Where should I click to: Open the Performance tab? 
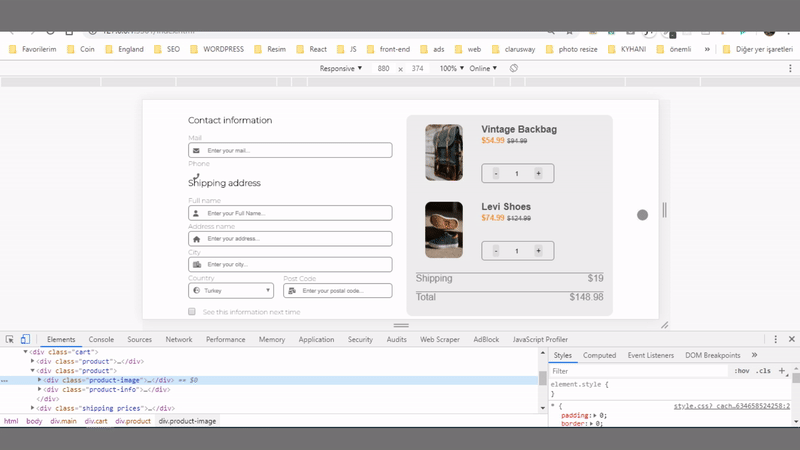click(x=226, y=339)
